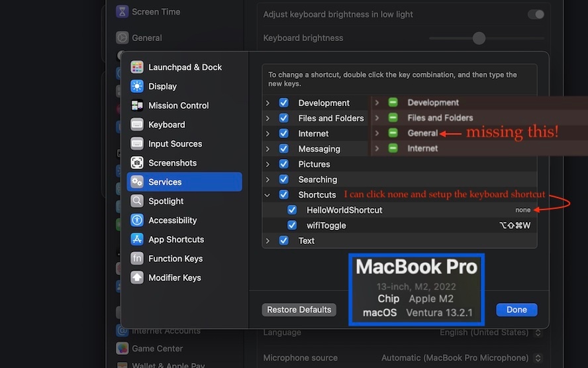Click the wifiToggle key combination
The width and height of the screenshot is (588, 368).
click(x=515, y=225)
